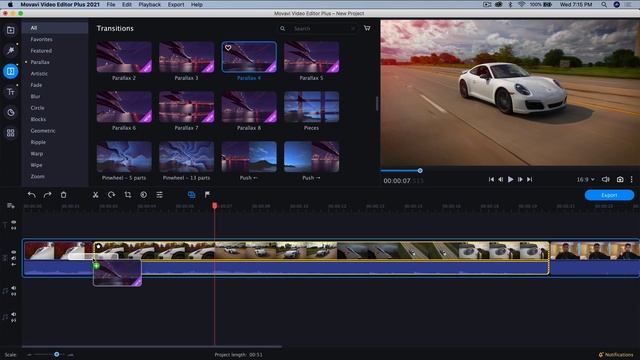Open the Help menu

pos(197,4)
